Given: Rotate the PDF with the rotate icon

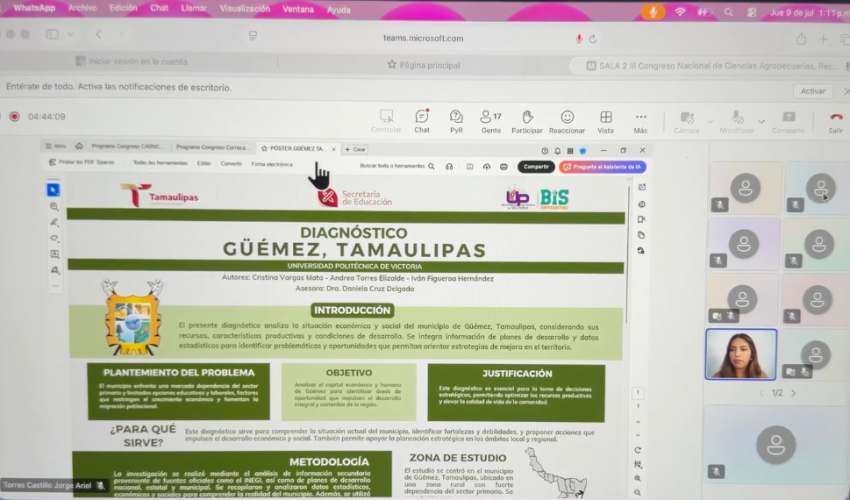Looking at the screenshot, I should click(x=638, y=450).
